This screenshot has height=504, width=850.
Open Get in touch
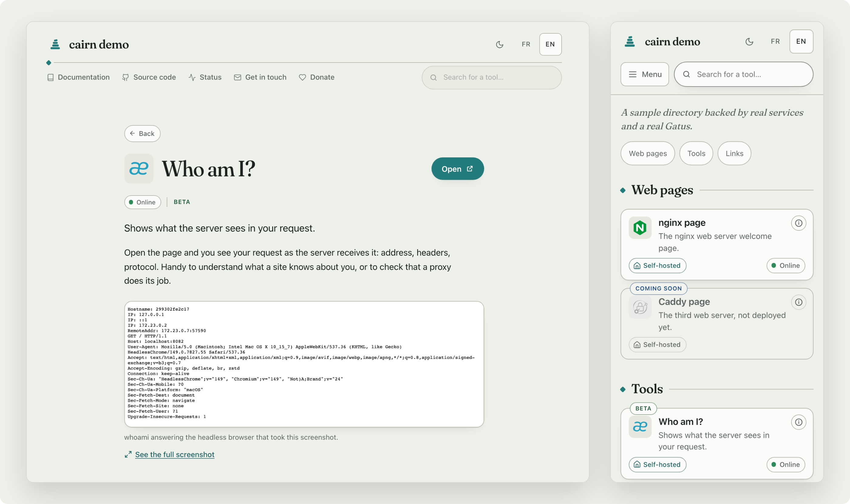(260, 77)
